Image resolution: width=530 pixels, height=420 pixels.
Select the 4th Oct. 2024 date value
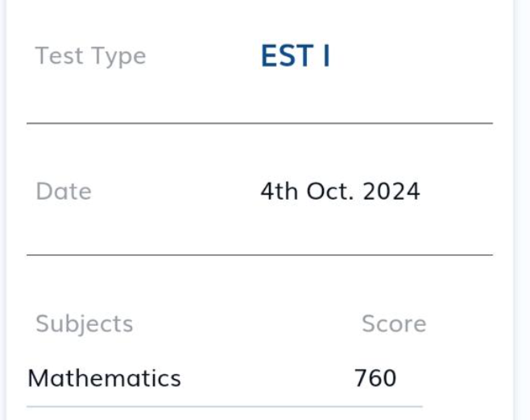tap(340, 191)
